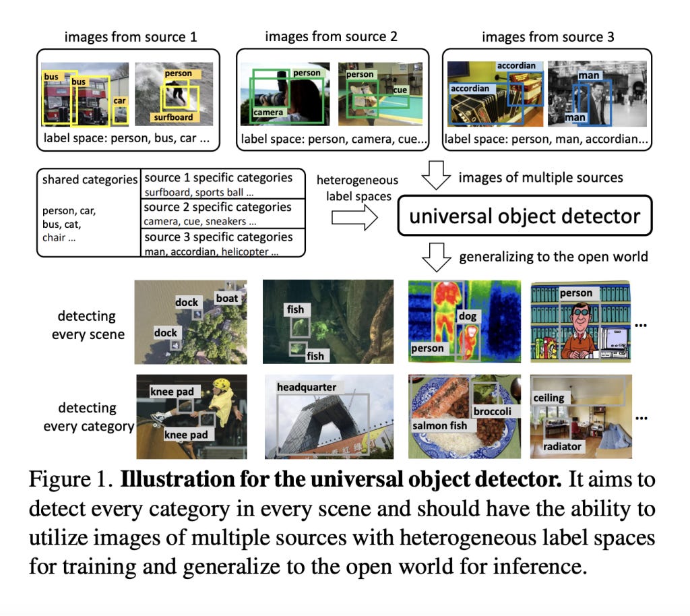Click the 'detecting every scene' row label
The height and width of the screenshot is (616, 690).
coord(88,325)
